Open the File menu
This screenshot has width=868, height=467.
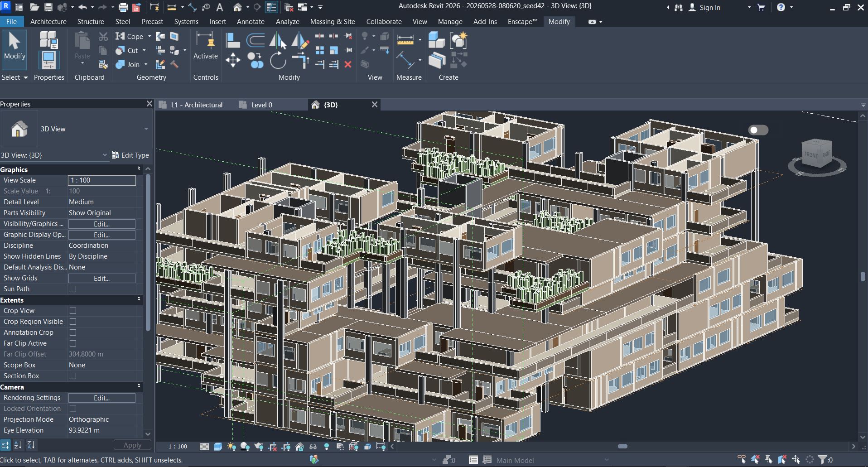(x=11, y=22)
